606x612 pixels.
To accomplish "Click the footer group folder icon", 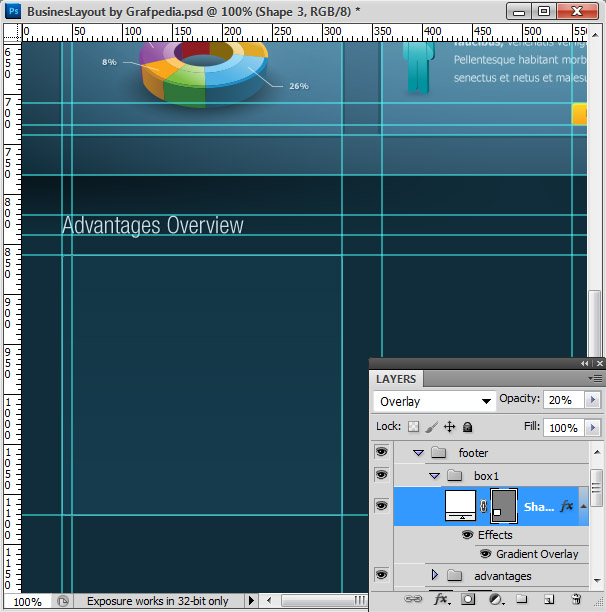I will [x=439, y=453].
